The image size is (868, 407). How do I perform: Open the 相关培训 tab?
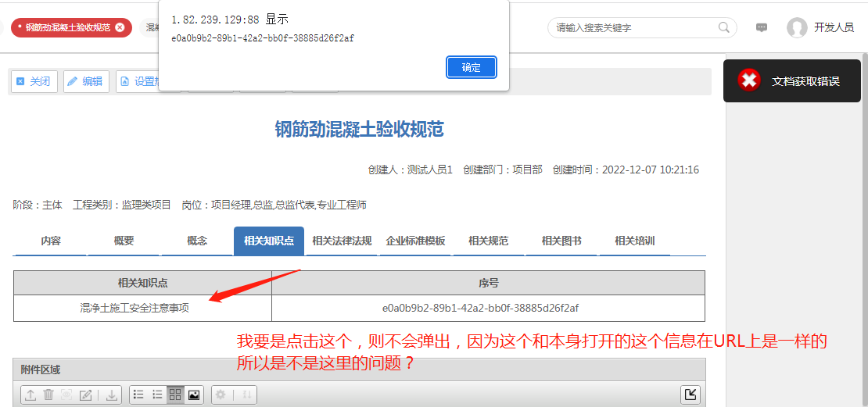[x=635, y=241]
